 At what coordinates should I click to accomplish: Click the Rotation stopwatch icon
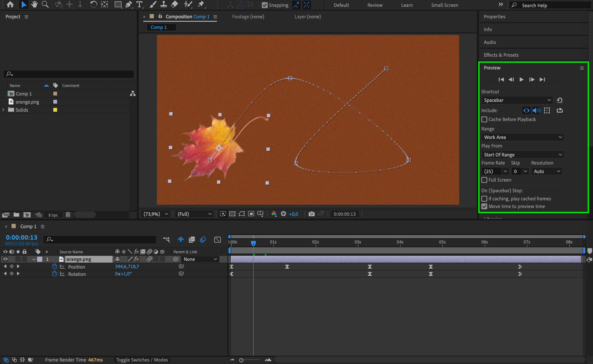point(55,274)
